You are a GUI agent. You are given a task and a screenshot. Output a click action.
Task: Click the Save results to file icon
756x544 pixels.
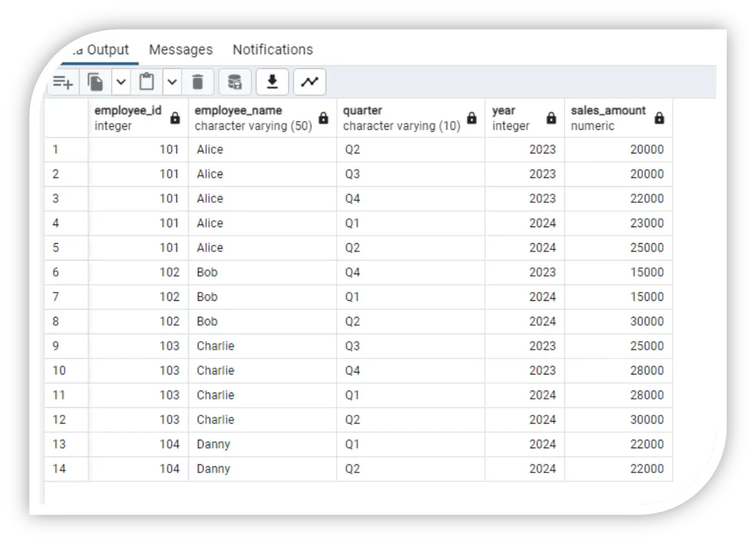click(272, 81)
